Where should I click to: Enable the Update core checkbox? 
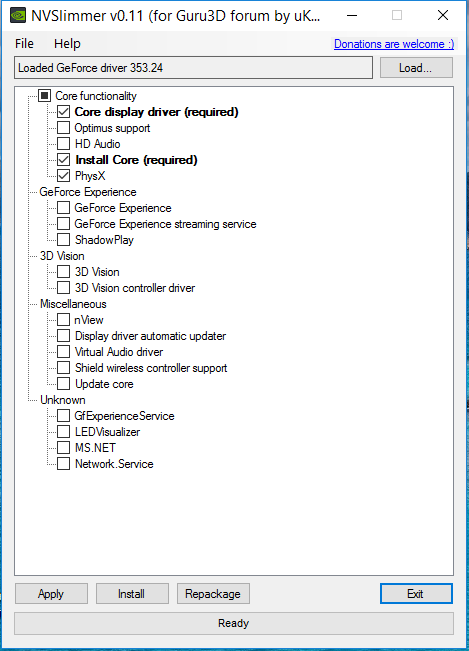[x=64, y=384]
